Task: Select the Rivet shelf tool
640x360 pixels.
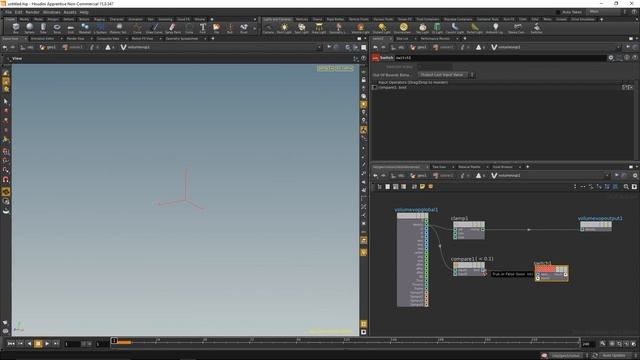Action: click(x=244, y=28)
